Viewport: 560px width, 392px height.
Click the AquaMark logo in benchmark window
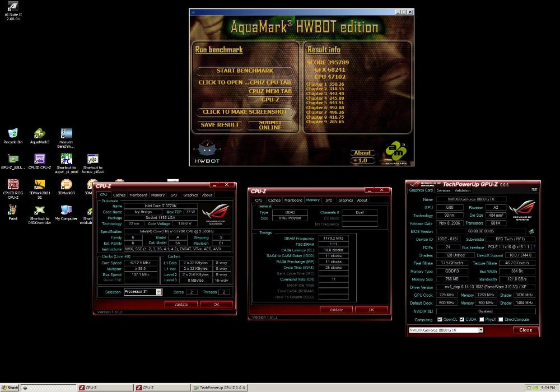coord(396,153)
